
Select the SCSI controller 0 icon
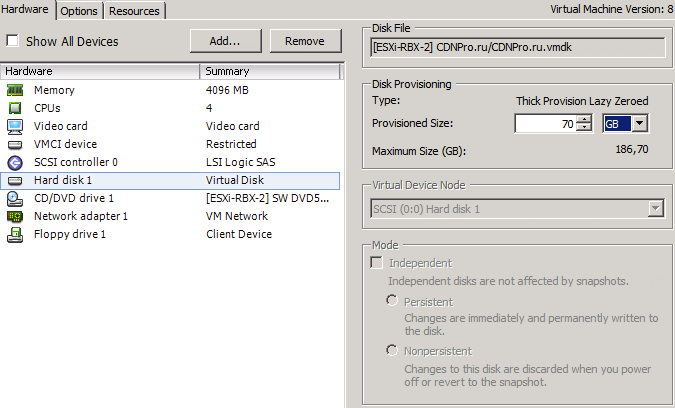tap(15, 162)
